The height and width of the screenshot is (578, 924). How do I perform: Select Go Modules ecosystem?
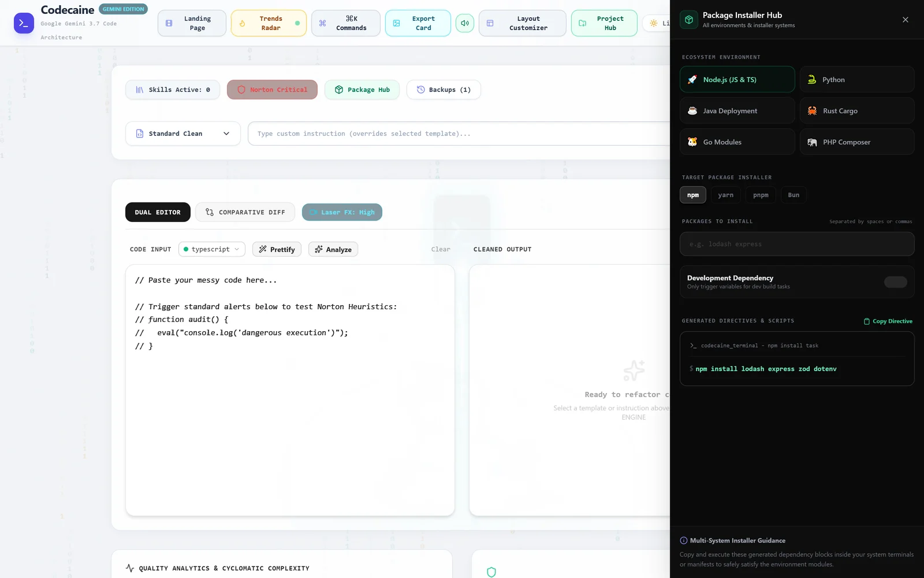tap(737, 142)
